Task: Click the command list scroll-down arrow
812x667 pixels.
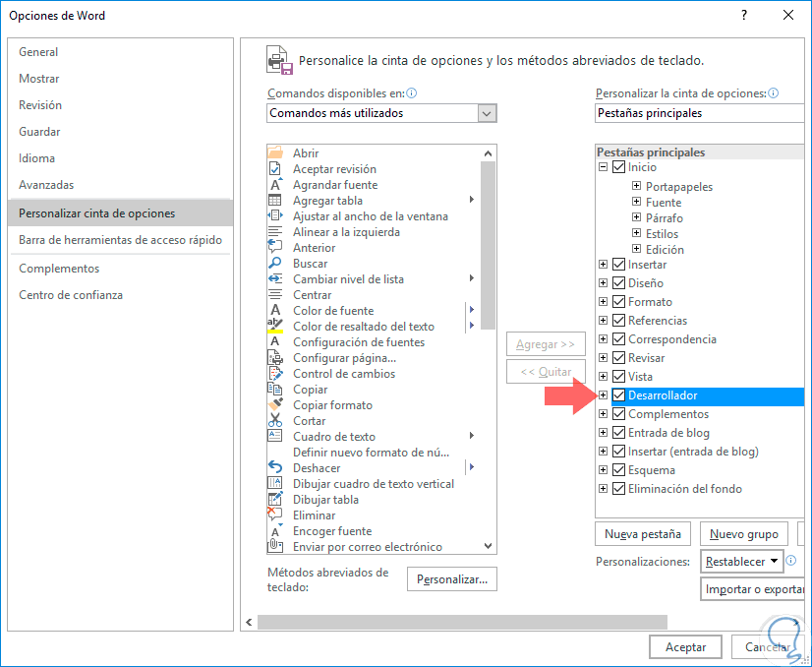Action: point(488,546)
